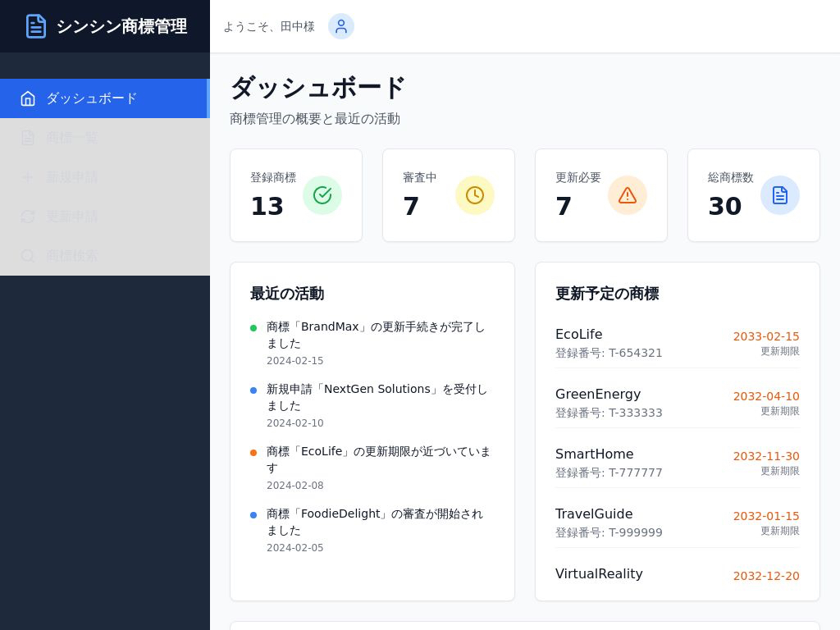
Task: Select the SmartHome renewal row
Action: coord(677,463)
